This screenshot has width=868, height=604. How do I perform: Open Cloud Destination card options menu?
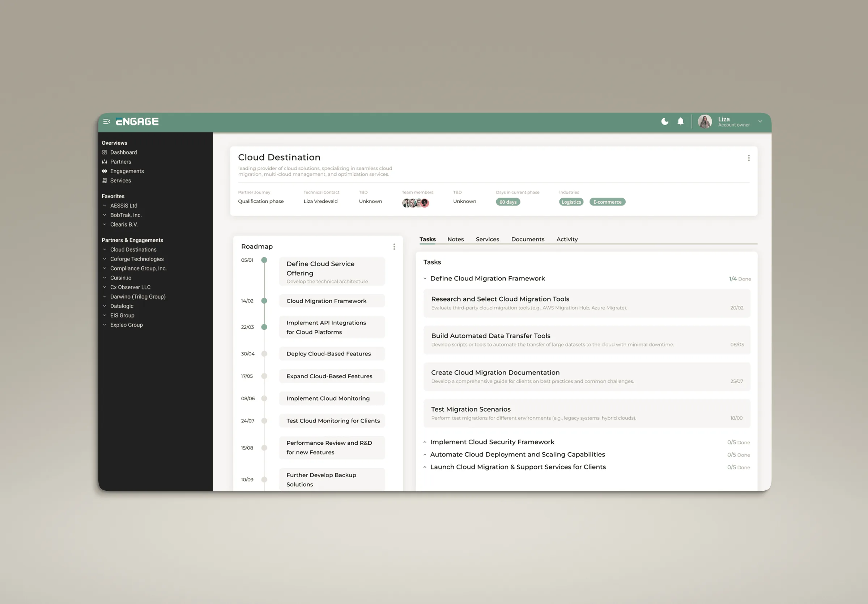pos(749,158)
